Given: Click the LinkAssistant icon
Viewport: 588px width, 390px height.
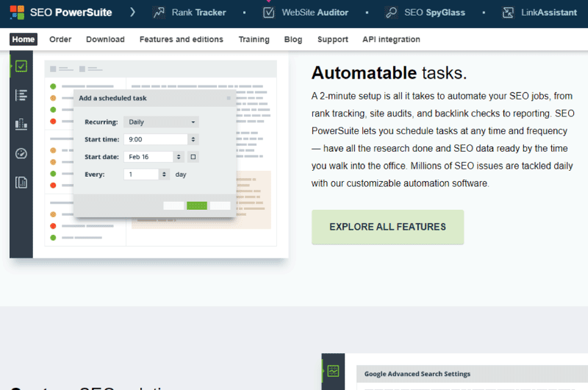Looking at the screenshot, I should tap(508, 13).
